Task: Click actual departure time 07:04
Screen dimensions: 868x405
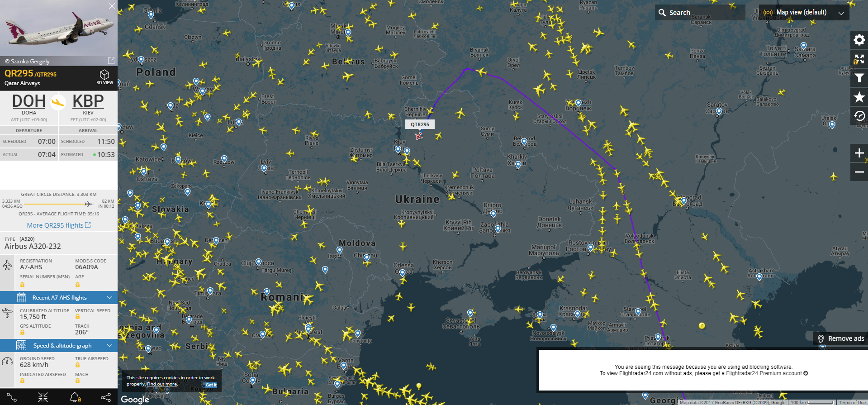Action: [47, 154]
